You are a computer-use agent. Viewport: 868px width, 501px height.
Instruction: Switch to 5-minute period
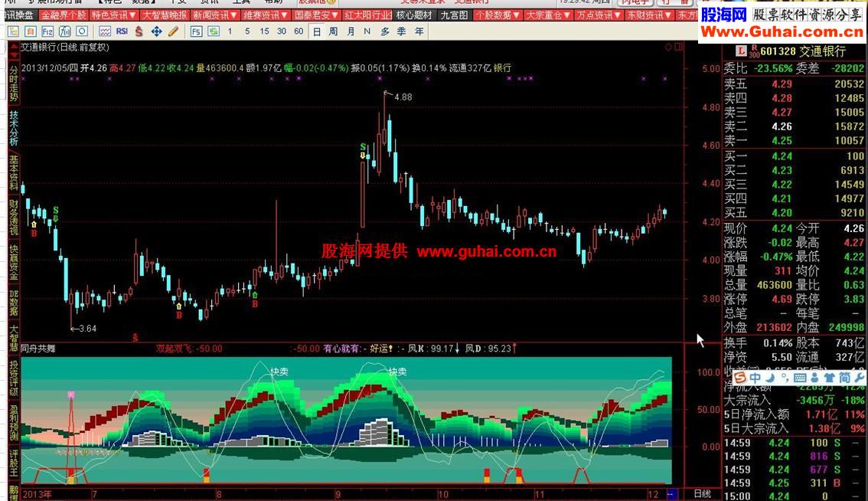click(x=247, y=31)
